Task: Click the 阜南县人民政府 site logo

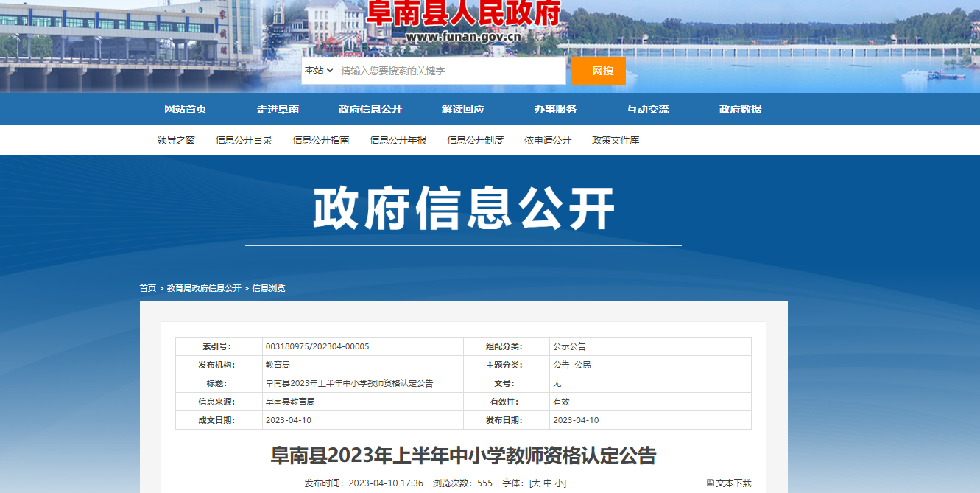Action: tap(463, 14)
